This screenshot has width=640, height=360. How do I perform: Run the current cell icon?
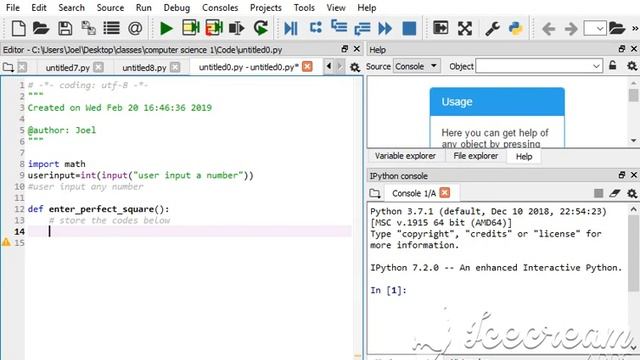tap(190, 28)
